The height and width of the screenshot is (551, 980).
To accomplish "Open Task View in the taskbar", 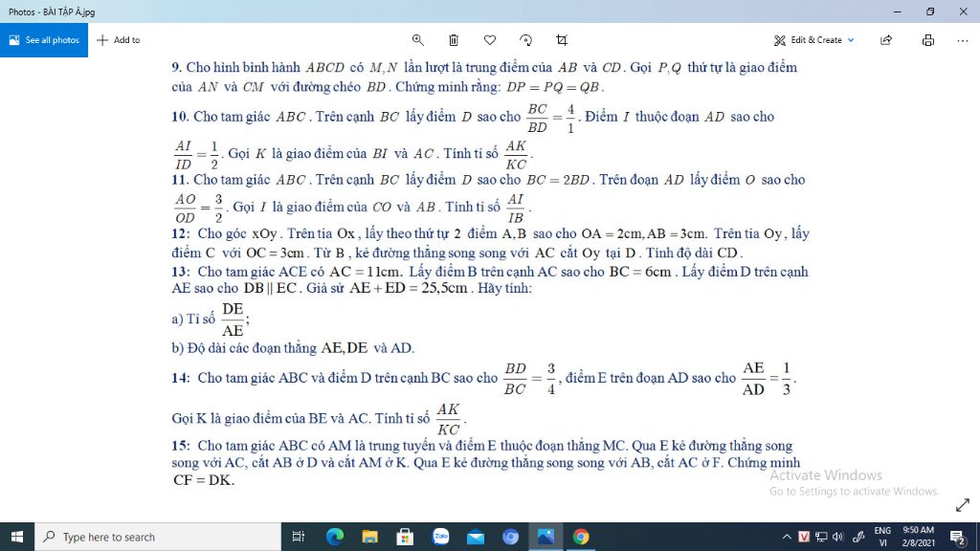I will (299, 537).
